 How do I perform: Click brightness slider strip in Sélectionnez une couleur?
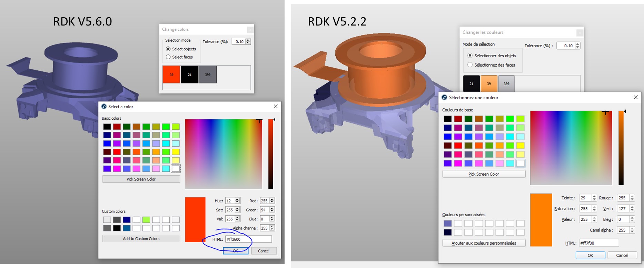click(x=621, y=148)
